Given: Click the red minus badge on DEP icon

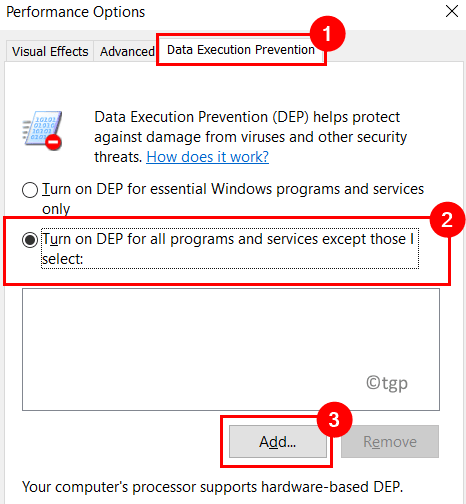Looking at the screenshot, I should point(53,142).
